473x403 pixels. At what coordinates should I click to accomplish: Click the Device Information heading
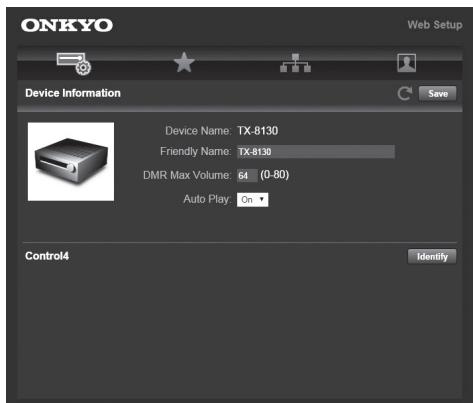[x=73, y=93]
